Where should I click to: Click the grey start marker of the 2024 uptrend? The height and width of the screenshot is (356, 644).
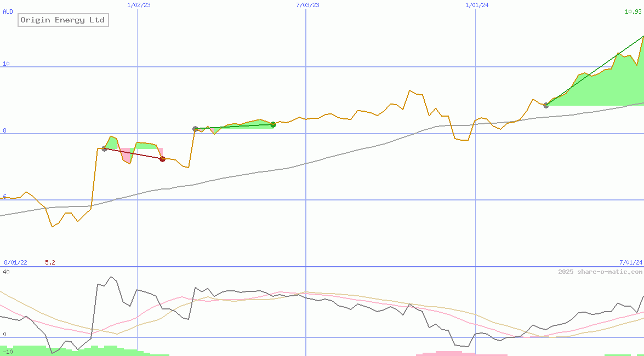click(546, 106)
